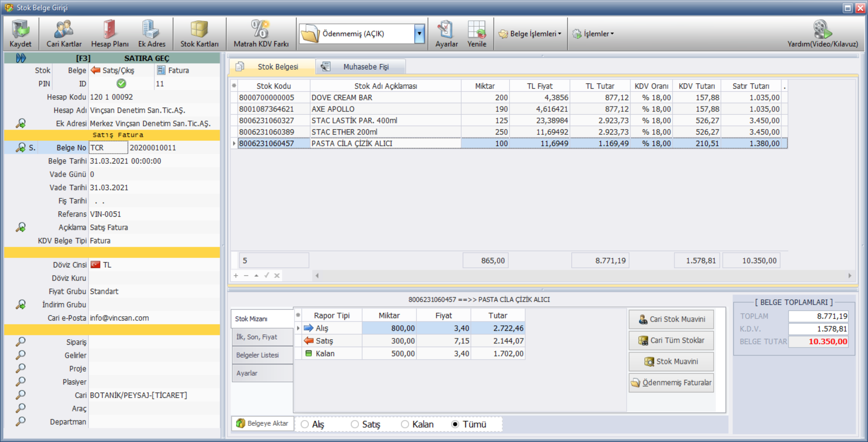Viewport: 868px width, 442px height.
Task: Click the KDV Oranı column header
Action: tap(651, 86)
